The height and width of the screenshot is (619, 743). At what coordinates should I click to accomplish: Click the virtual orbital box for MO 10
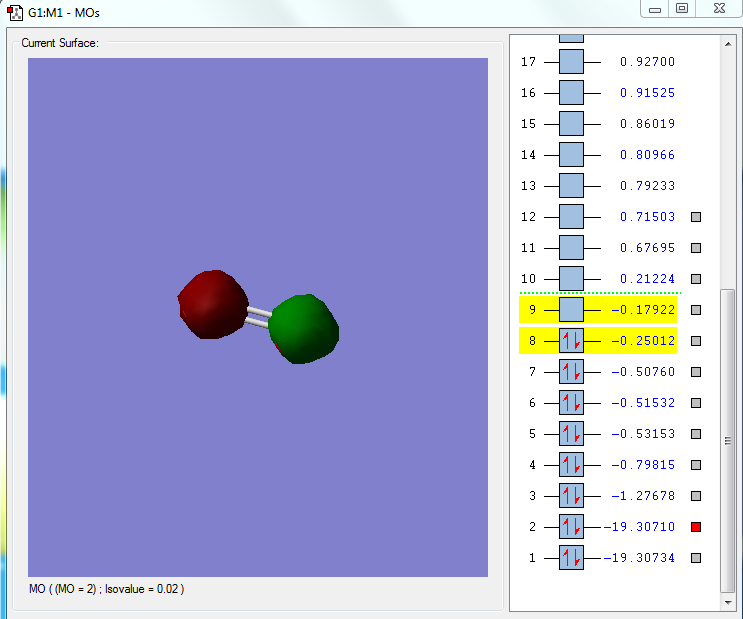click(571, 279)
